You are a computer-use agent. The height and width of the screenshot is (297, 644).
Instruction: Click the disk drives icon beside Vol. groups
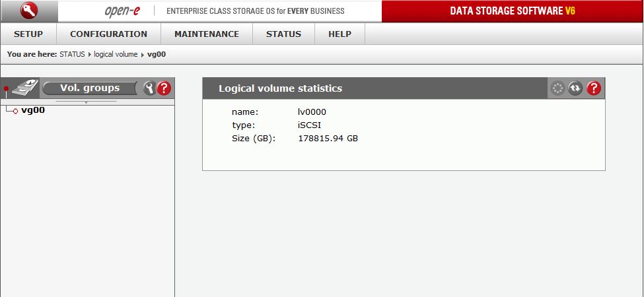coord(26,87)
